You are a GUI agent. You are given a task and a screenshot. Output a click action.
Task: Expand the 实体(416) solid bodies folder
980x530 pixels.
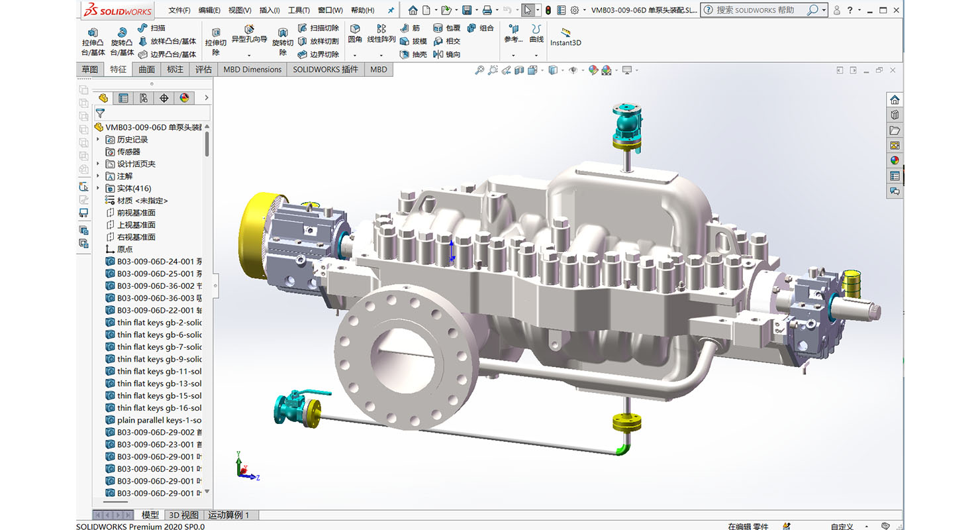pyautogui.click(x=99, y=189)
